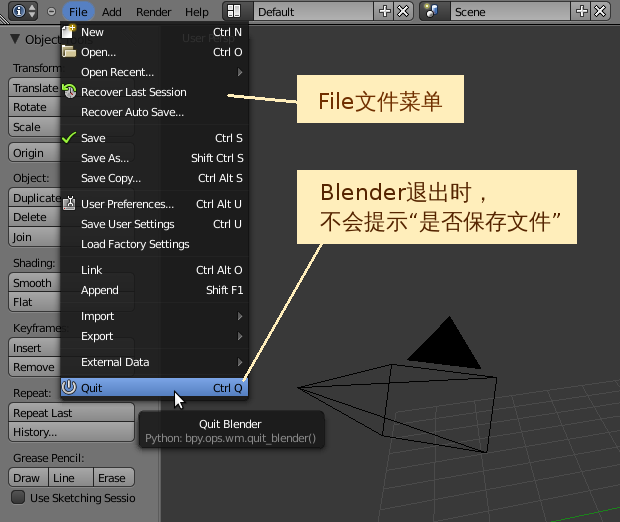Open screen layout browse icon
Screen dimensions: 620x522
click(234, 11)
